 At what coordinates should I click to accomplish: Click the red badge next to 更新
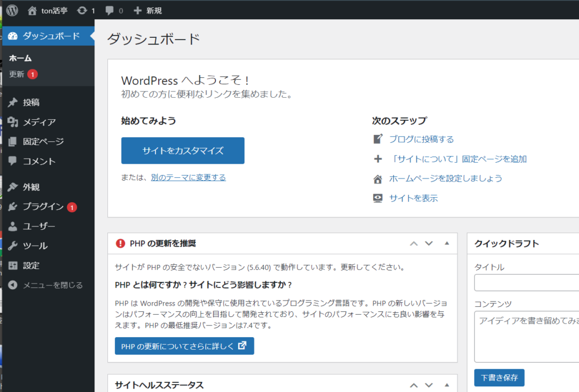[x=32, y=75]
